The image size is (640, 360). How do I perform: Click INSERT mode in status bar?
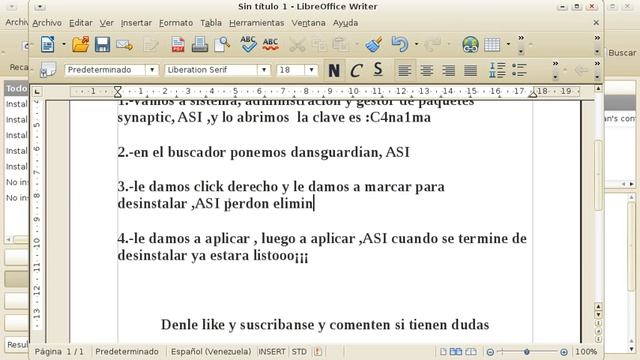(271, 351)
